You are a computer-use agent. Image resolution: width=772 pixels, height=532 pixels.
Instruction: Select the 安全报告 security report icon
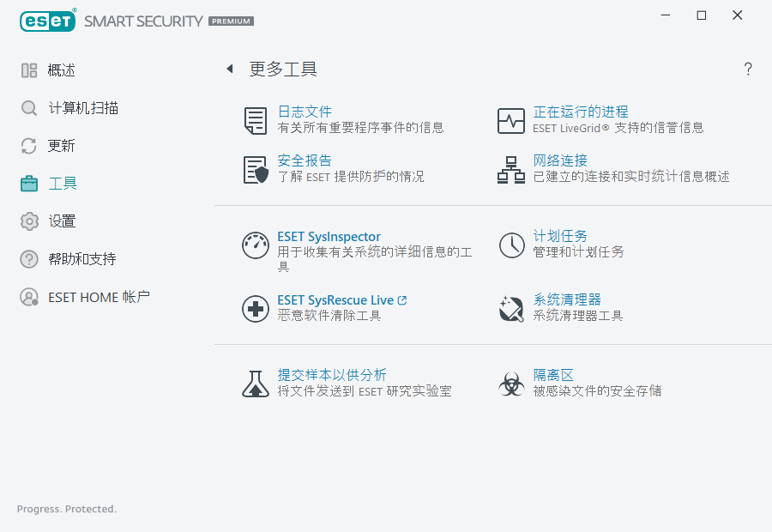(x=255, y=169)
